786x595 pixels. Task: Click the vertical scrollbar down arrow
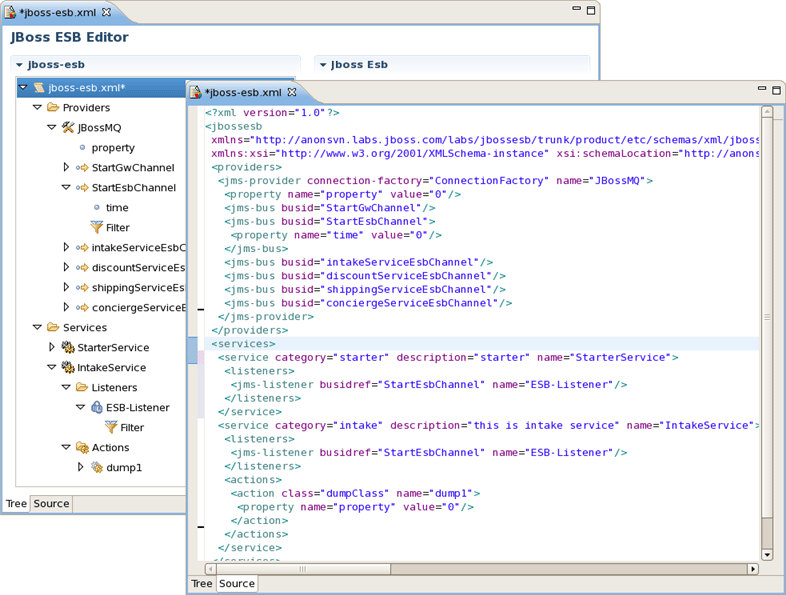[766, 554]
